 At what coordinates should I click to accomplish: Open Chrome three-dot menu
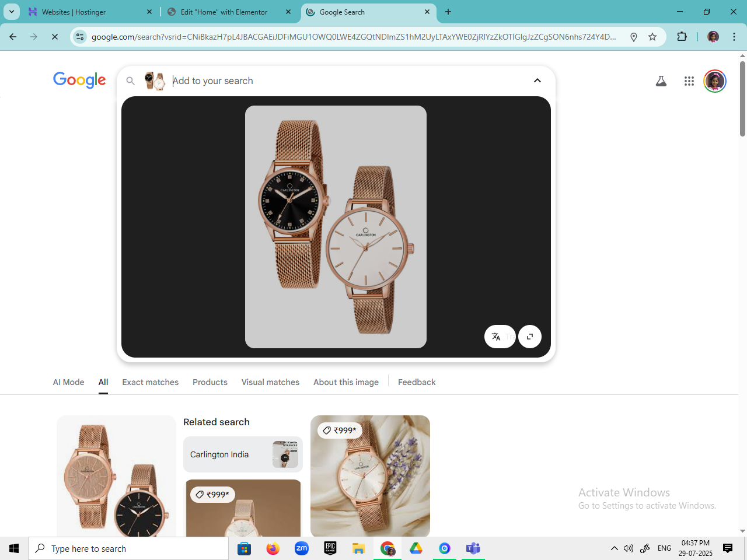coord(734,37)
